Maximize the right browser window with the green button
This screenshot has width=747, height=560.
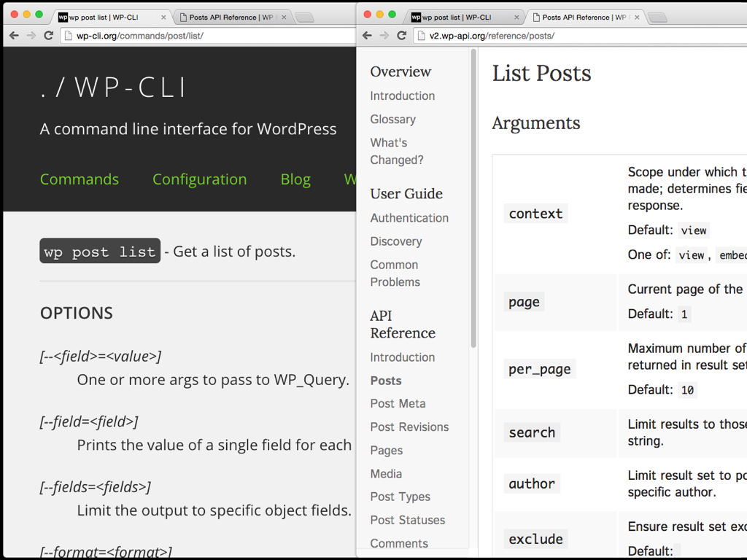point(392,15)
